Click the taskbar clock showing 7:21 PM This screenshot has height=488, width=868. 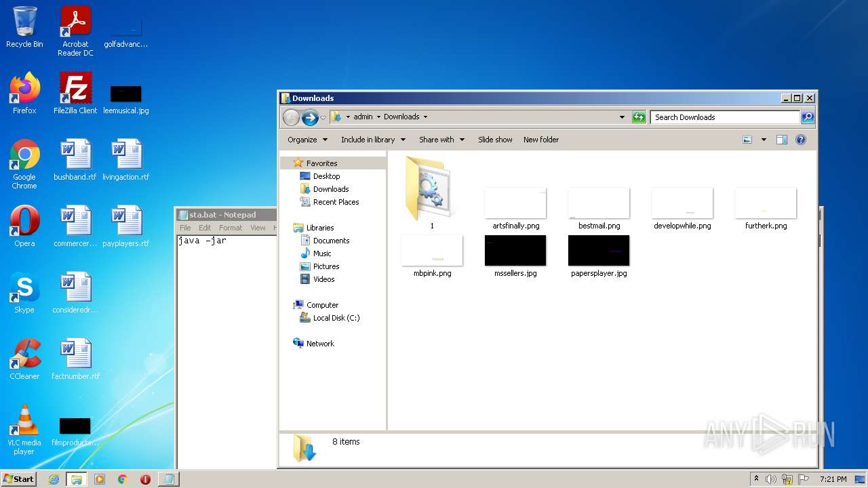[x=833, y=479]
